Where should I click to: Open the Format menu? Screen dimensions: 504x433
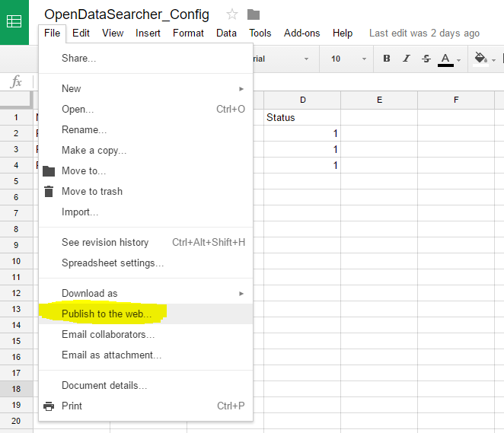coord(188,33)
